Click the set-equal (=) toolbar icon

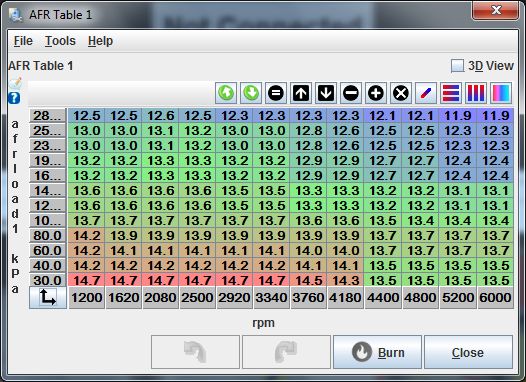pyautogui.click(x=276, y=93)
